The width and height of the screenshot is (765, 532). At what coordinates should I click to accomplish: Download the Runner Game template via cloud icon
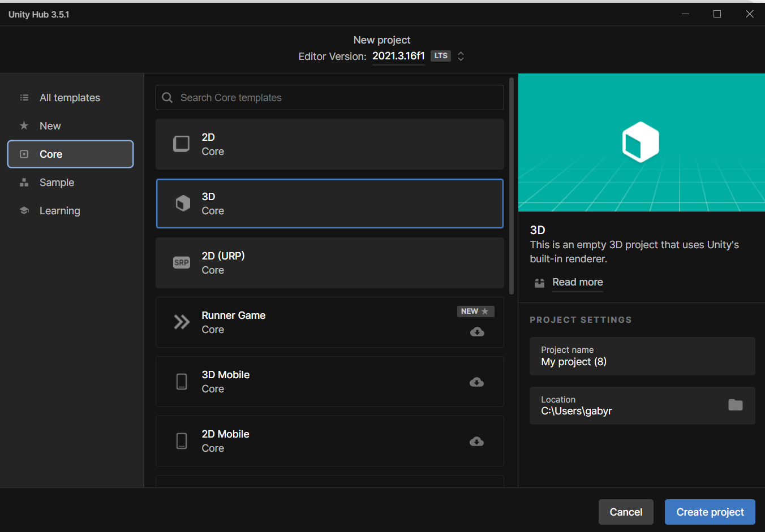[477, 332]
